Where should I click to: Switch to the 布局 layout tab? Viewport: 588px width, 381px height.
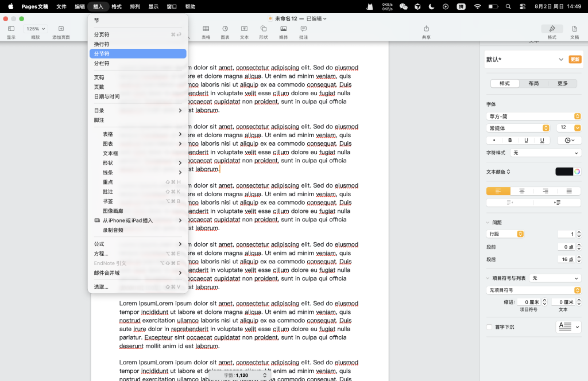click(533, 83)
